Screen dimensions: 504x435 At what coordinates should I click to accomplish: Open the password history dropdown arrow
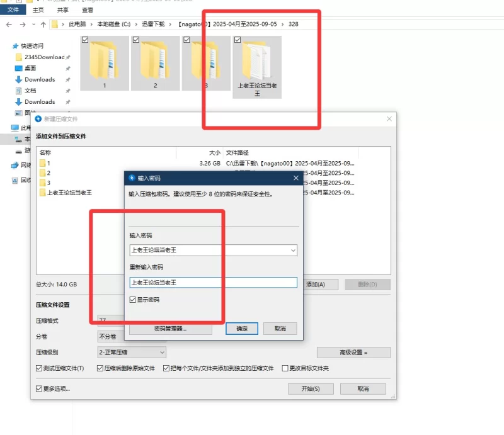pyautogui.click(x=293, y=251)
